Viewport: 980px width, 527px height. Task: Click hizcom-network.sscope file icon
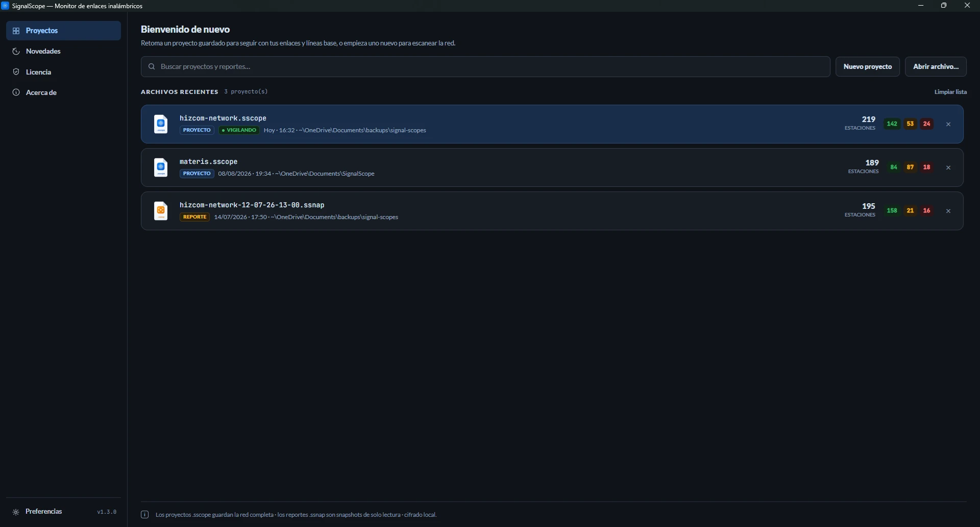(161, 124)
